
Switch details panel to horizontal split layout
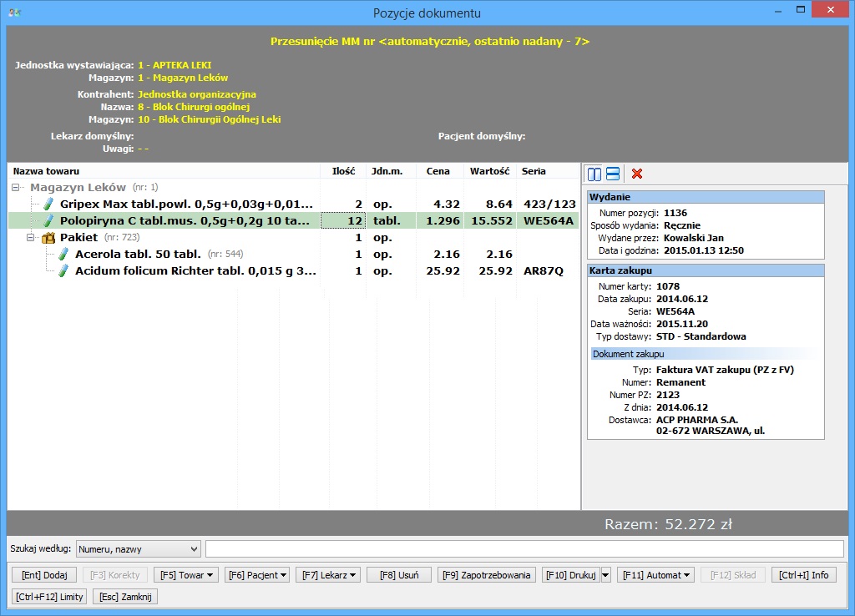(x=613, y=174)
